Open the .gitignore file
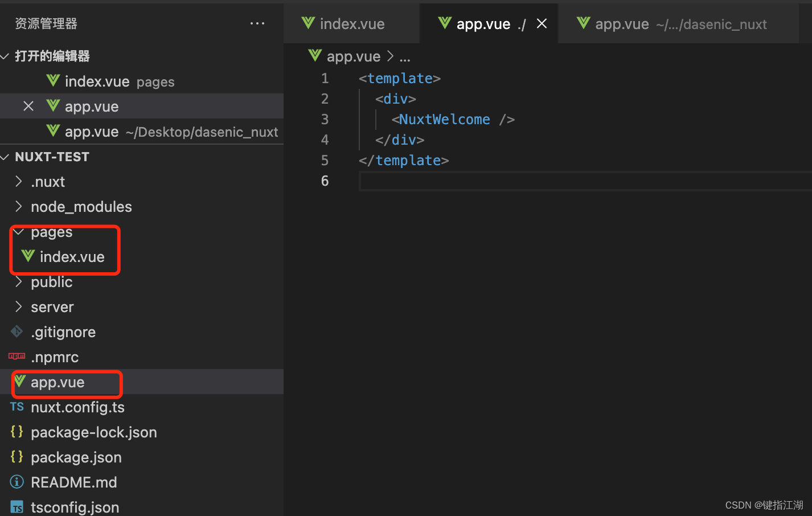 142,332
